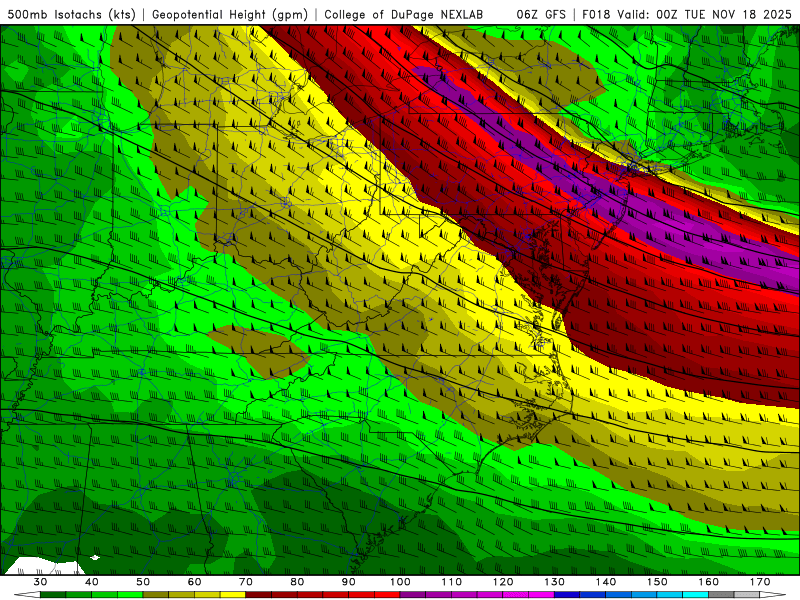Click the '06Z GFS' model run label
800x600 pixels.
coord(541,15)
